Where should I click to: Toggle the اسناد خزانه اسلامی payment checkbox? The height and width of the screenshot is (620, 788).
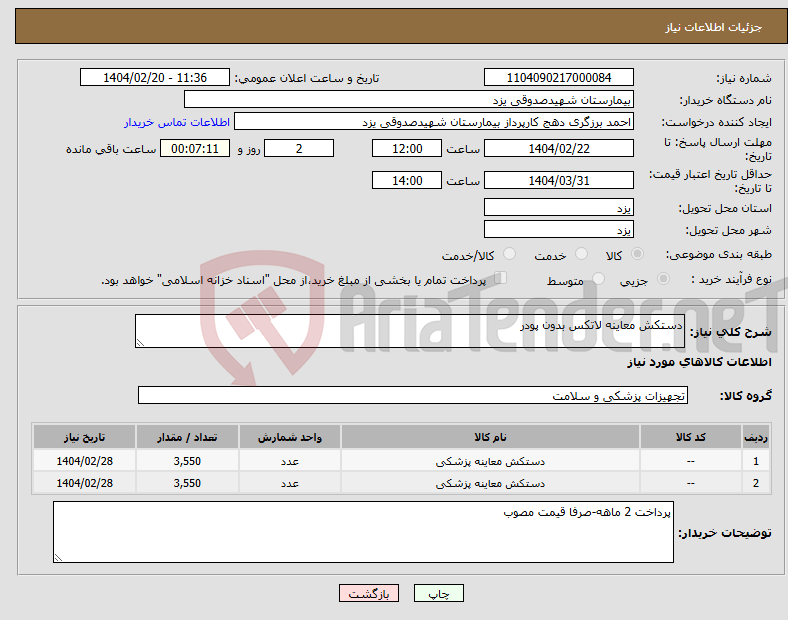[501, 278]
